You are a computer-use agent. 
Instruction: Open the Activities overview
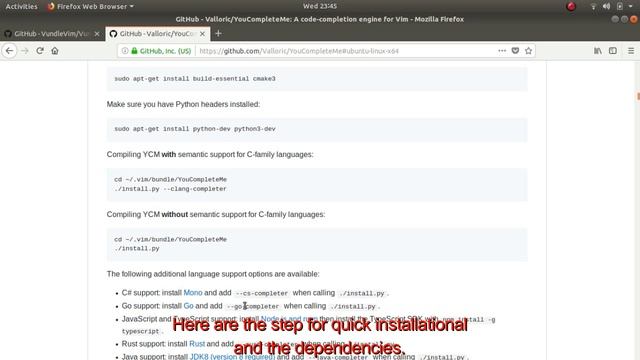tap(21, 7)
